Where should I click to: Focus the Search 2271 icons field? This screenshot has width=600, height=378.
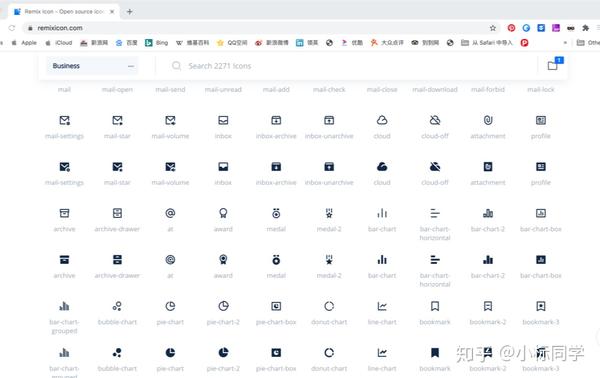coord(352,66)
